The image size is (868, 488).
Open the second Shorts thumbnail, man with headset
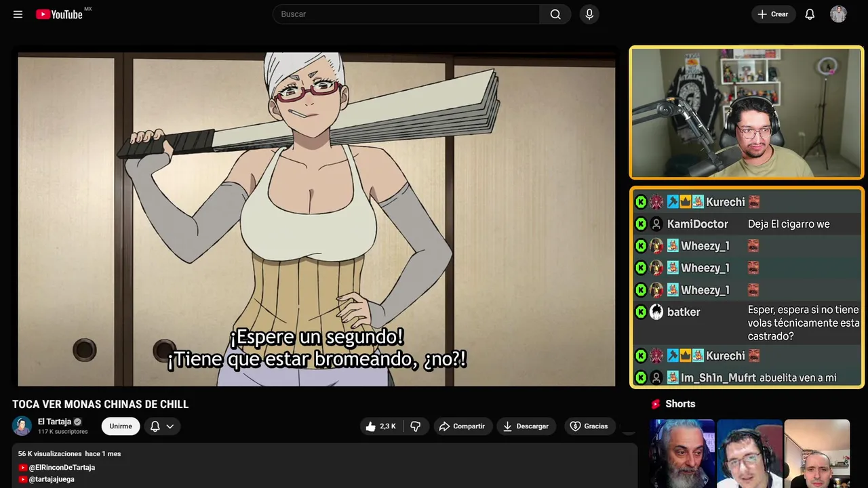point(749,453)
